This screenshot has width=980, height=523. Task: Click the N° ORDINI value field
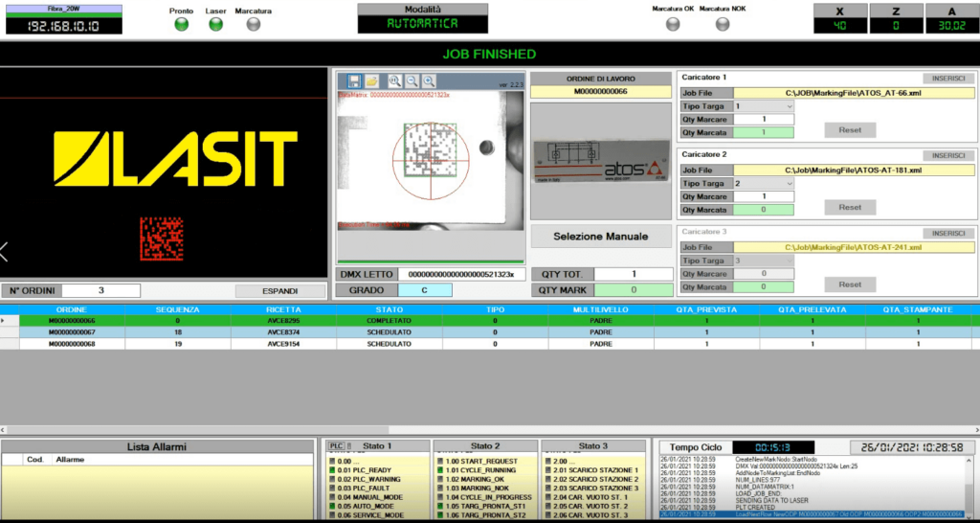click(101, 290)
